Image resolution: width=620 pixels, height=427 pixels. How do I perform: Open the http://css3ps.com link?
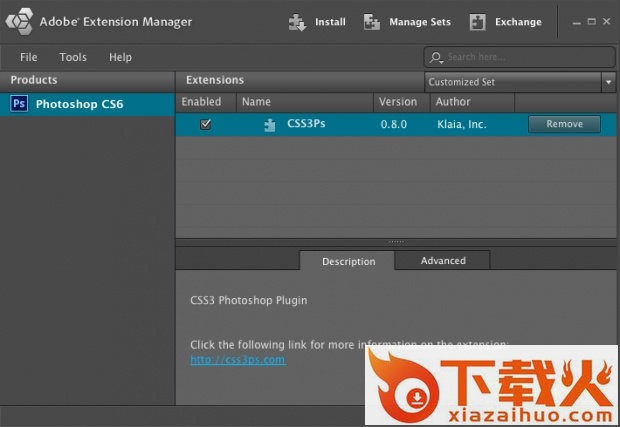238,360
